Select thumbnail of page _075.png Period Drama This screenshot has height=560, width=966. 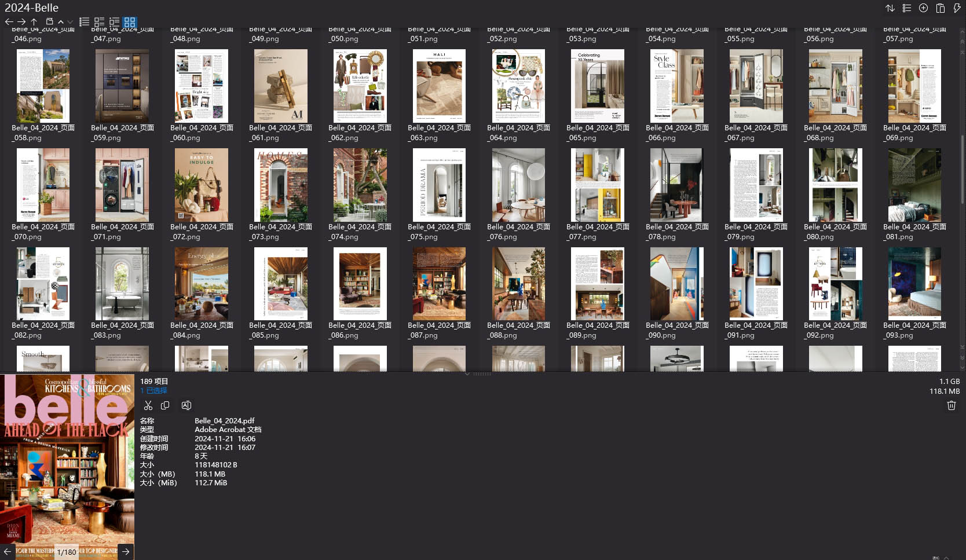[440, 185]
